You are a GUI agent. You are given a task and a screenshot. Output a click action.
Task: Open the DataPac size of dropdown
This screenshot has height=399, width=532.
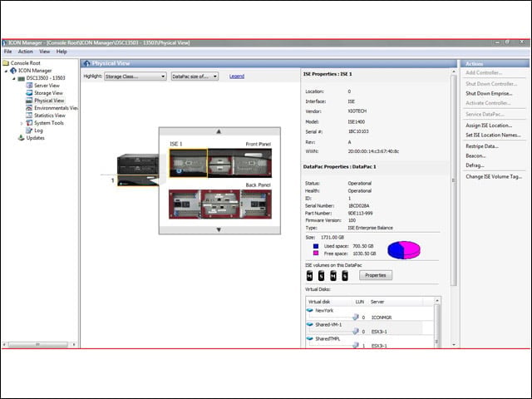[195, 76]
